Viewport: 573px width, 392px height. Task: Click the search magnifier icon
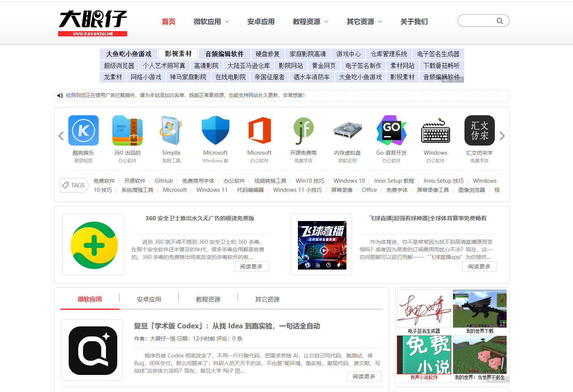[500, 21]
